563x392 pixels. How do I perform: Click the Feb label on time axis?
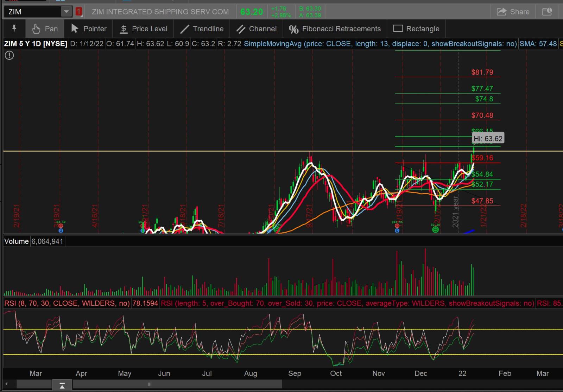[505, 373]
